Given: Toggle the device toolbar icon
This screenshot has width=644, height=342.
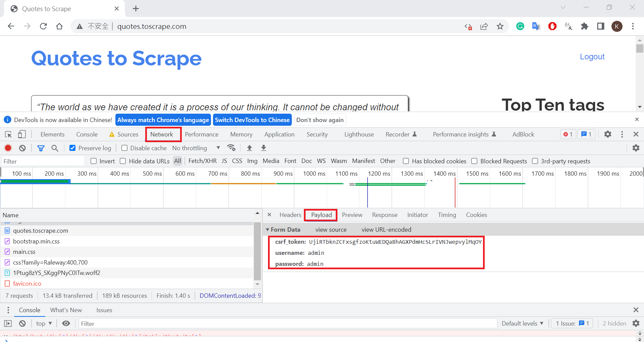Looking at the screenshot, I should pyautogui.click(x=22, y=134).
